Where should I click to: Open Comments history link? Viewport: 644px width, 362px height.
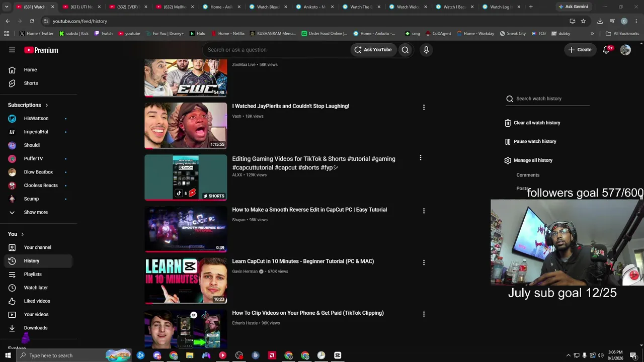(528, 175)
